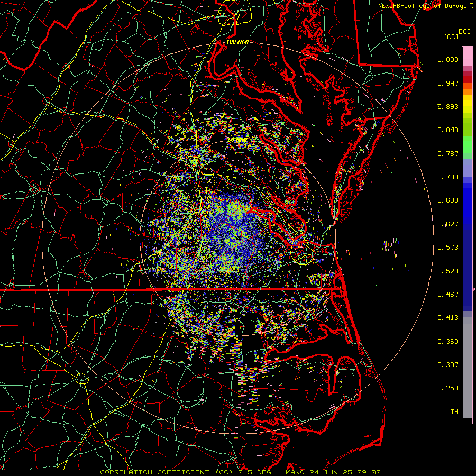This screenshot has width=476, height=476.
Task: Click the 0.947 scale value
Action: pyautogui.click(x=448, y=83)
